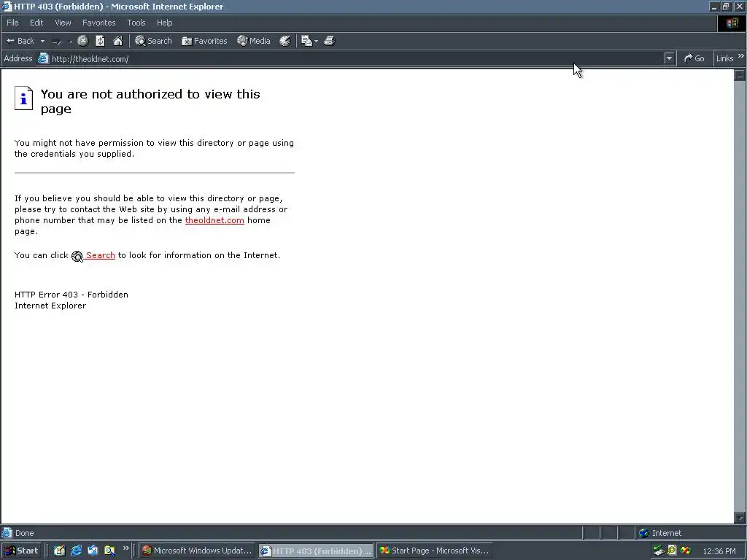This screenshot has width=747, height=560.
Task: Open the Search pane from the toolbar
Action: click(x=153, y=41)
